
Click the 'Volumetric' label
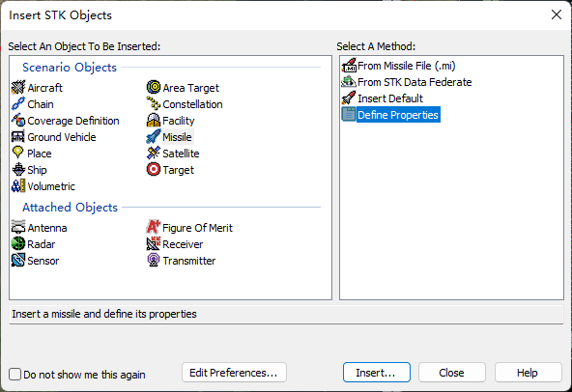point(51,186)
